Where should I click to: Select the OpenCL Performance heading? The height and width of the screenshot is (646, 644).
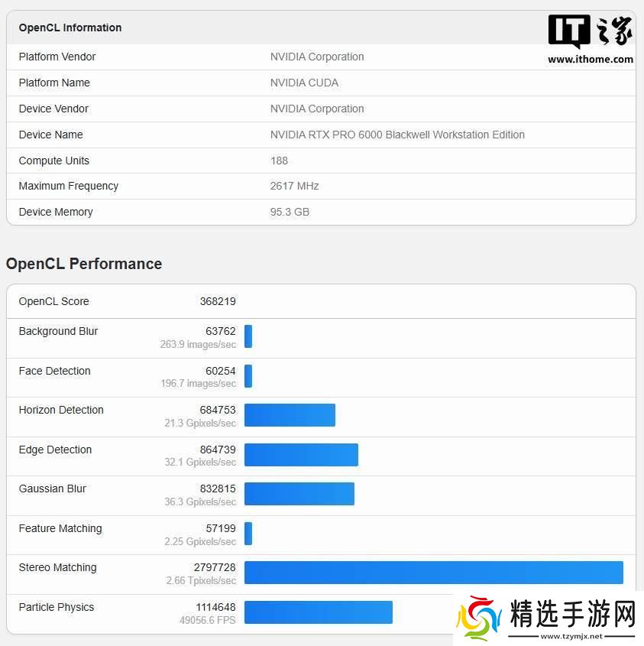click(84, 264)
